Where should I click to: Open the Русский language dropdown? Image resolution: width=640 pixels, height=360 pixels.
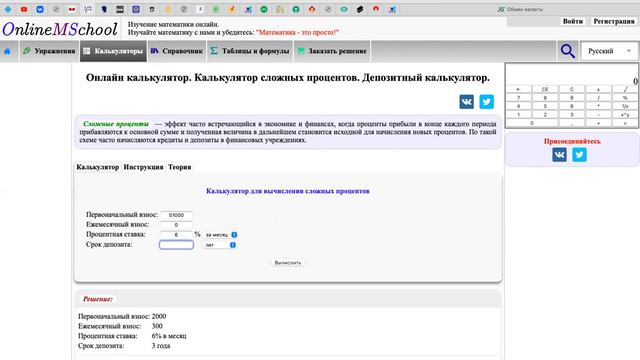click(609, 51)
